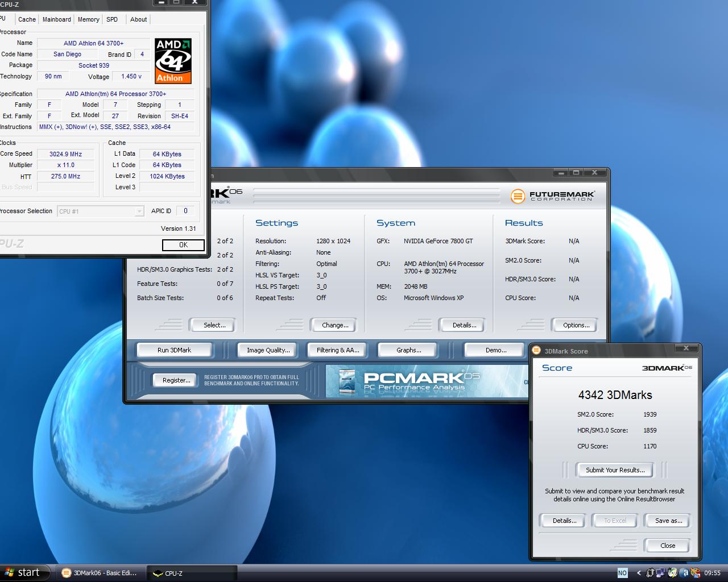Image resolution: width=728 pixels, height=582 pixels.
Task: Click the 4342 3DMarks score text
Action: (615, 395)
